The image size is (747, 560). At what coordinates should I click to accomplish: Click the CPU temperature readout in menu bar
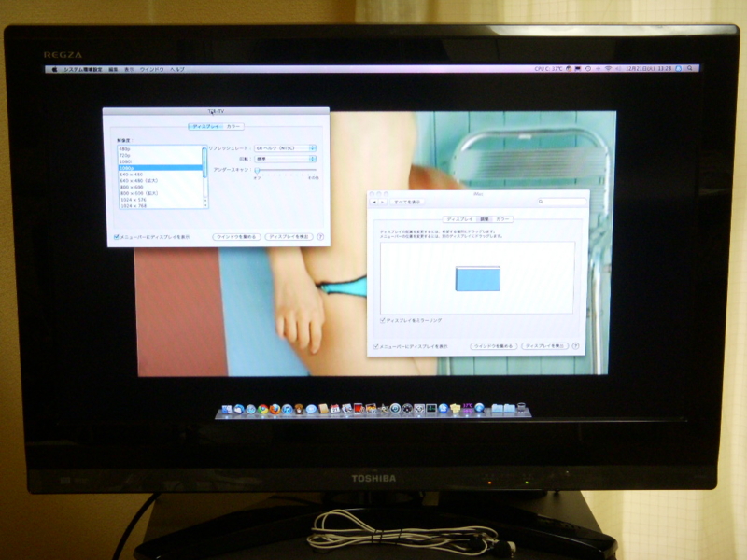[548, 68]
